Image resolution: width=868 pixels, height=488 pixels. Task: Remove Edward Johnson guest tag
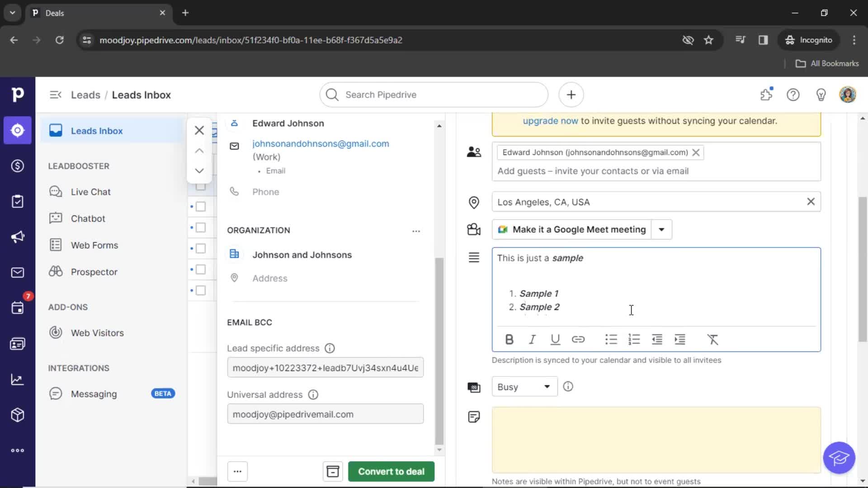[696, 152]
